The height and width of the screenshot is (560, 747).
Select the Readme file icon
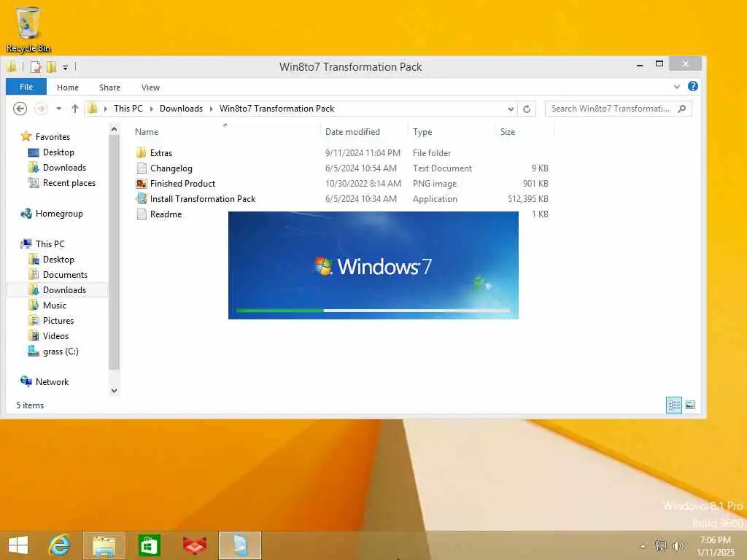point(141,214)
